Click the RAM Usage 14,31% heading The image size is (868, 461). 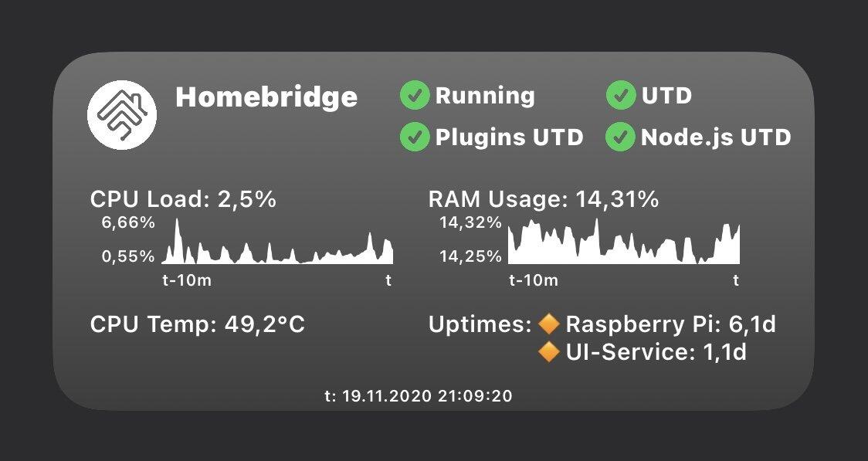click(x=544, y=199)
